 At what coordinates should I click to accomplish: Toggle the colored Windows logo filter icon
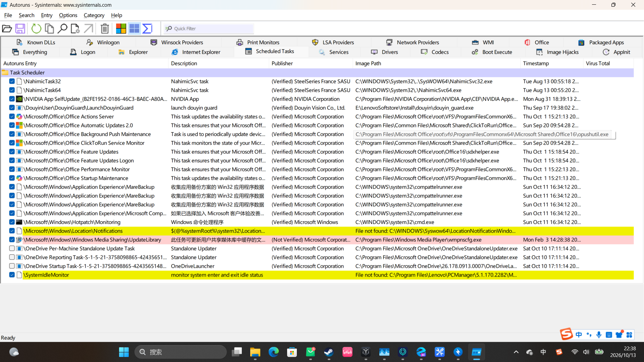(x=121, y=29)
